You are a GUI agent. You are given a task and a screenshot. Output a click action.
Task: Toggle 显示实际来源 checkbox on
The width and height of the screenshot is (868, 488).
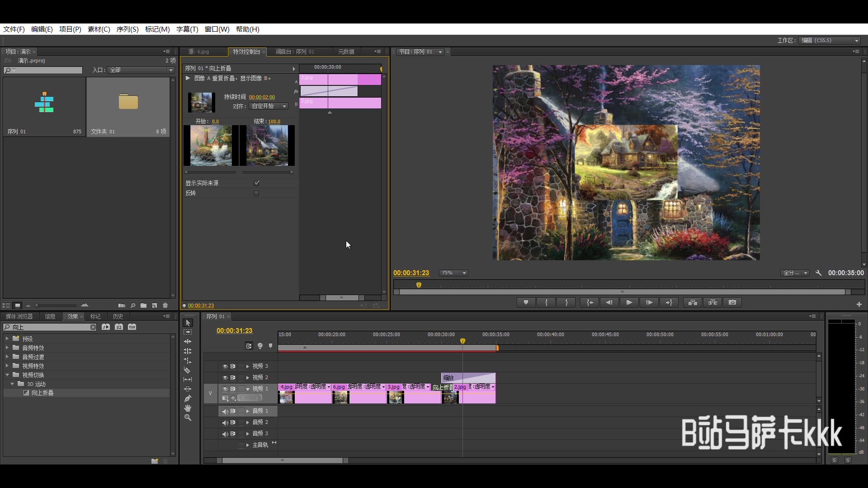click(256, 183)
